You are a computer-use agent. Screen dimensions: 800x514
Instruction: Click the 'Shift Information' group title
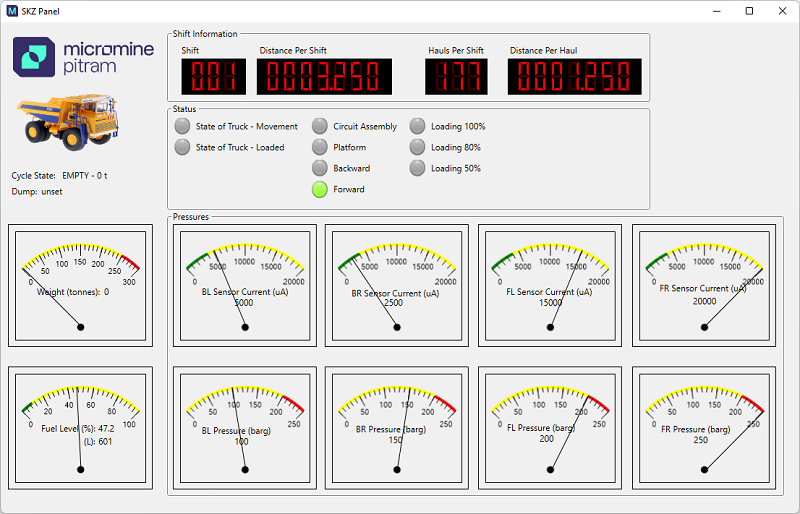205,34
